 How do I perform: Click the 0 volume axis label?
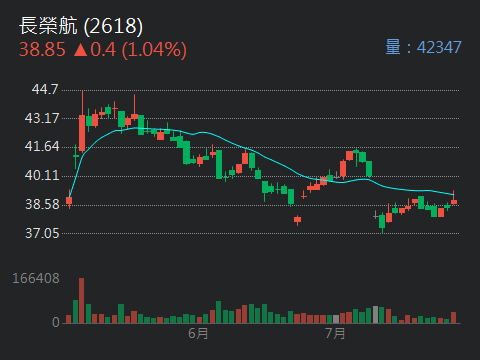pyautogui.click(x=56, y=322)
